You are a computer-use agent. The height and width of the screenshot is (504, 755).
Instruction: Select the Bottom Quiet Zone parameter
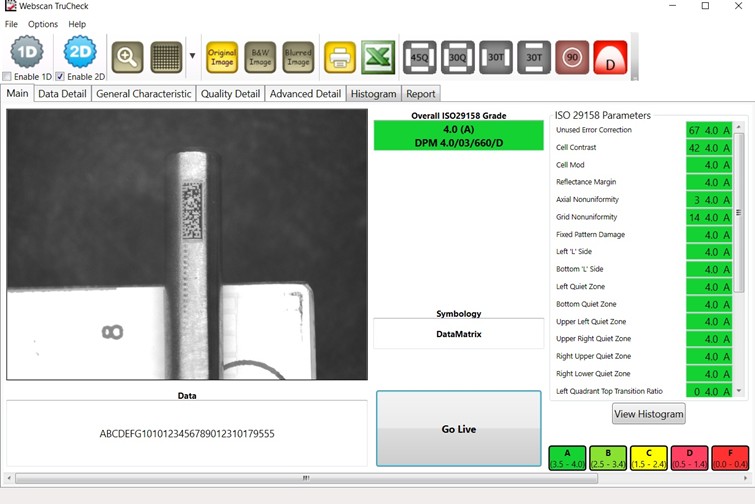pyautogui.click(x=643, y=304)
